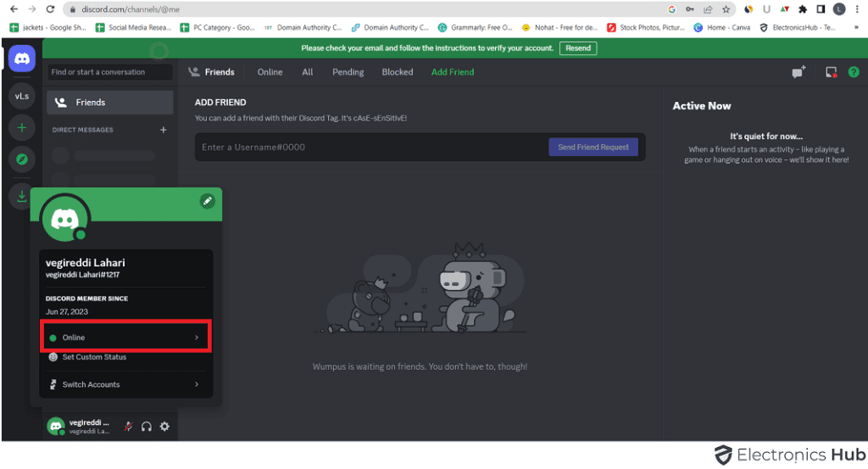868x469 pixels.
Task: Switch to the Pending tab
Action: (348, 72)
